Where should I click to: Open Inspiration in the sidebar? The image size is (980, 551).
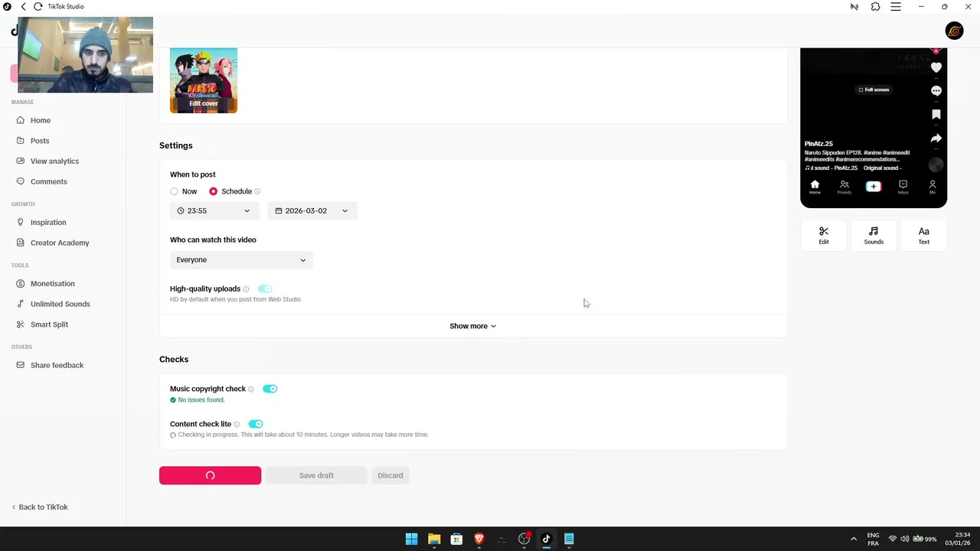48,223
